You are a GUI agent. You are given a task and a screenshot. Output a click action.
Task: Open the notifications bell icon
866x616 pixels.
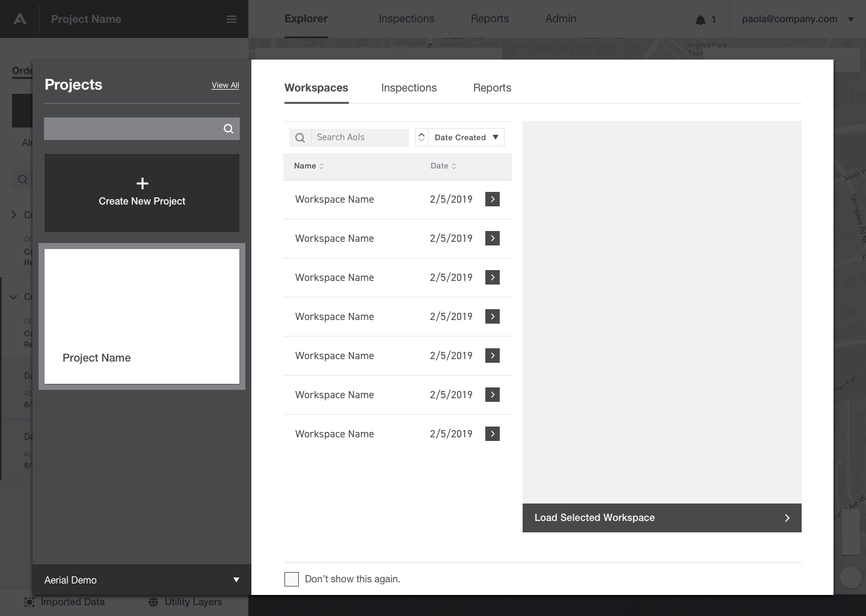[701, 19]
